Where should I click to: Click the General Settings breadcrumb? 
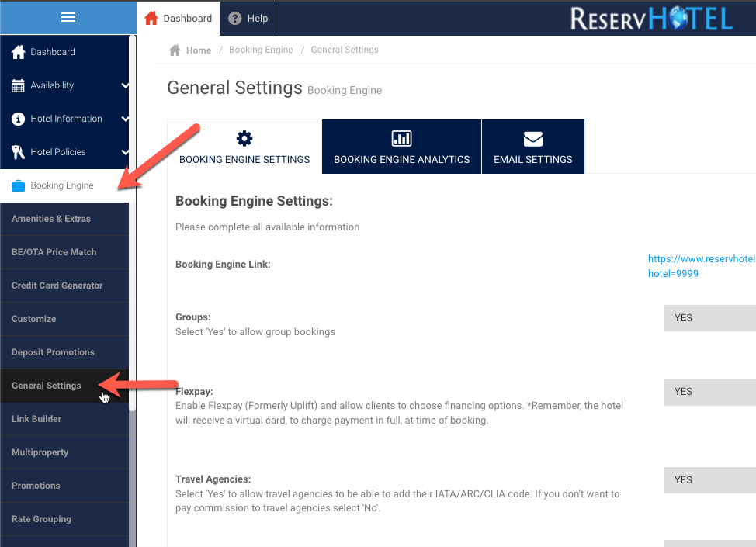[345, 50]
